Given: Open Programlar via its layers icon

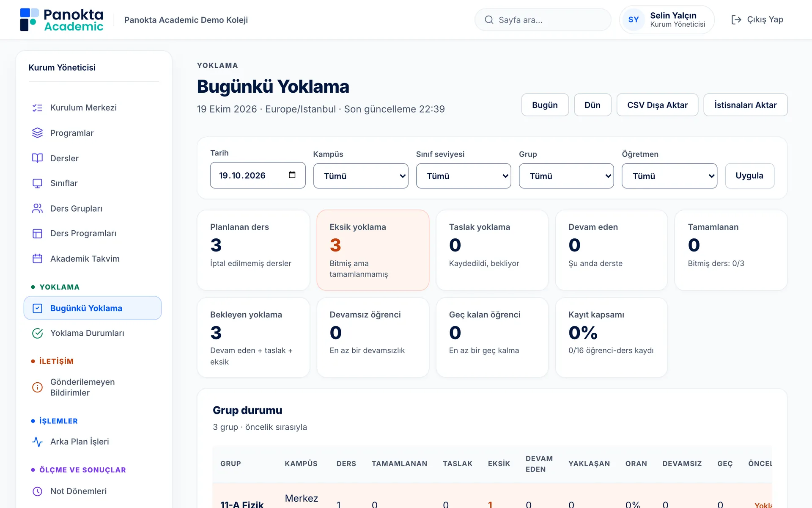Looking at the screenshot, I should (x=37, y=133).
